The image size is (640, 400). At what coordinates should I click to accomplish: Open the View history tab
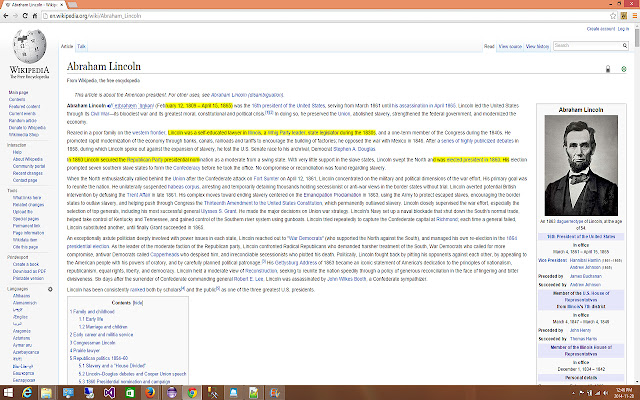click(538, 46)
